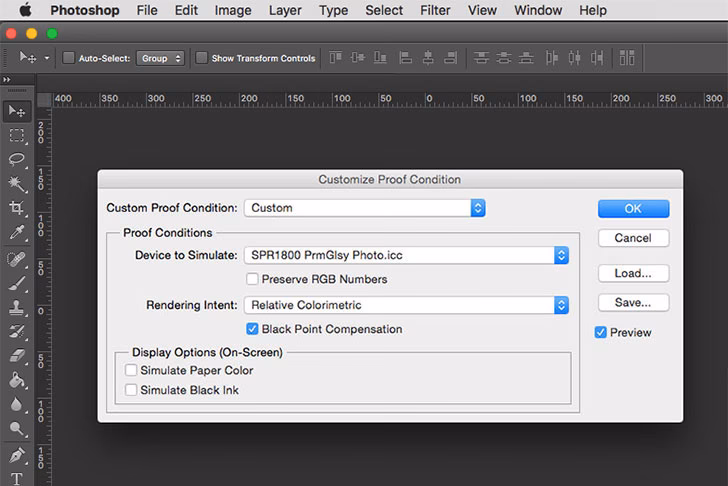Enable the Auto-Select checkbox
The height and width of the screenshot is (486, 728).
click(68, 58)
